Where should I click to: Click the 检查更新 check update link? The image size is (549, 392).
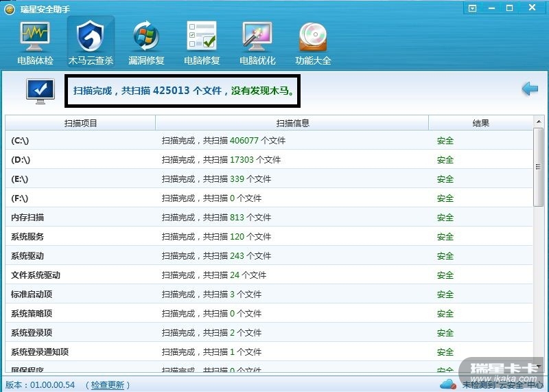(x=108, y=385)
